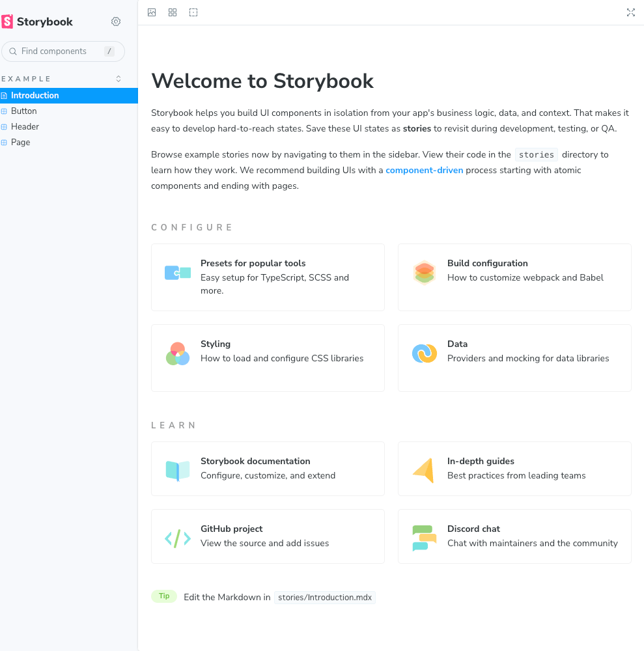Viewport: 644px width, 651px height.
Task: Click the slash shortcut key badge
Action: (x=109, y=51)
